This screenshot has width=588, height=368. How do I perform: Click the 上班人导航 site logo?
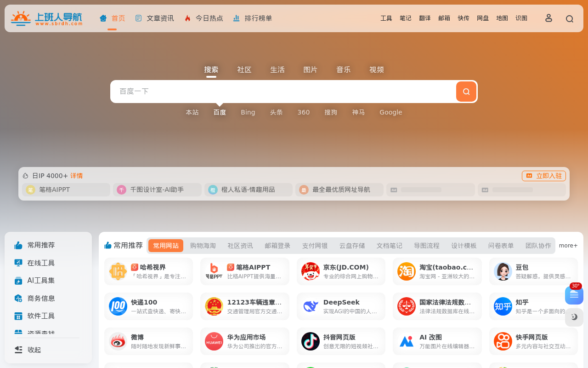46,18
